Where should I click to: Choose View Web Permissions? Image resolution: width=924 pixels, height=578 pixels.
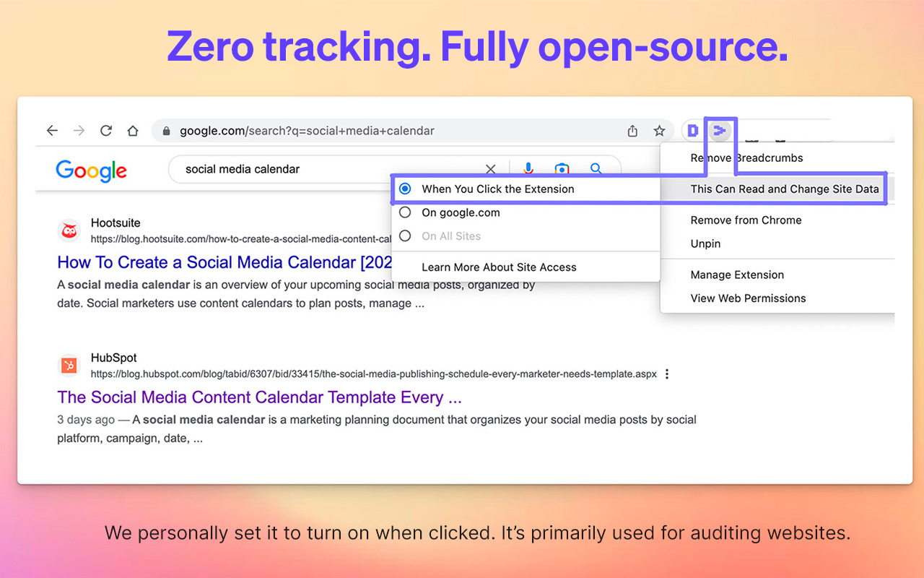click(777, 298)
